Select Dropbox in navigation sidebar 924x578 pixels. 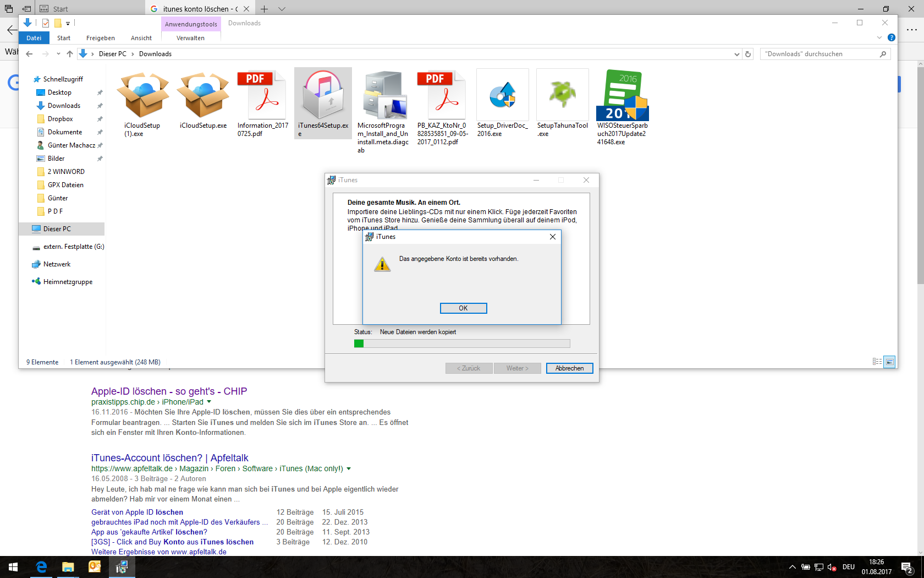[61, 119]
